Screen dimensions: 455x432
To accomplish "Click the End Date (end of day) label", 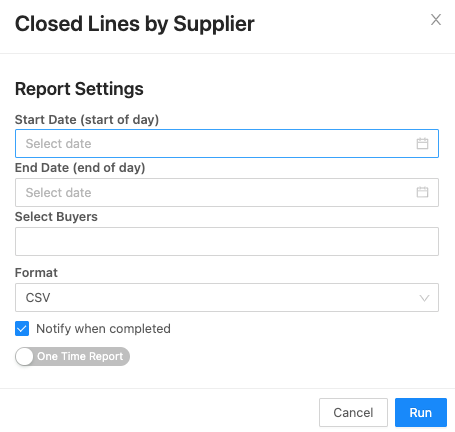I will 80,168.
